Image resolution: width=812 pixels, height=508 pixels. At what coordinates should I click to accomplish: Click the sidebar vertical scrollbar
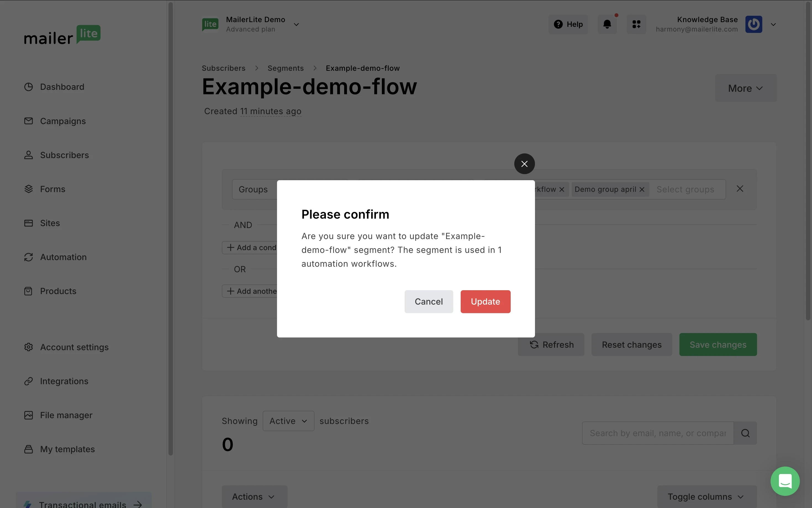pyautogui.click(x=170, y=229)
